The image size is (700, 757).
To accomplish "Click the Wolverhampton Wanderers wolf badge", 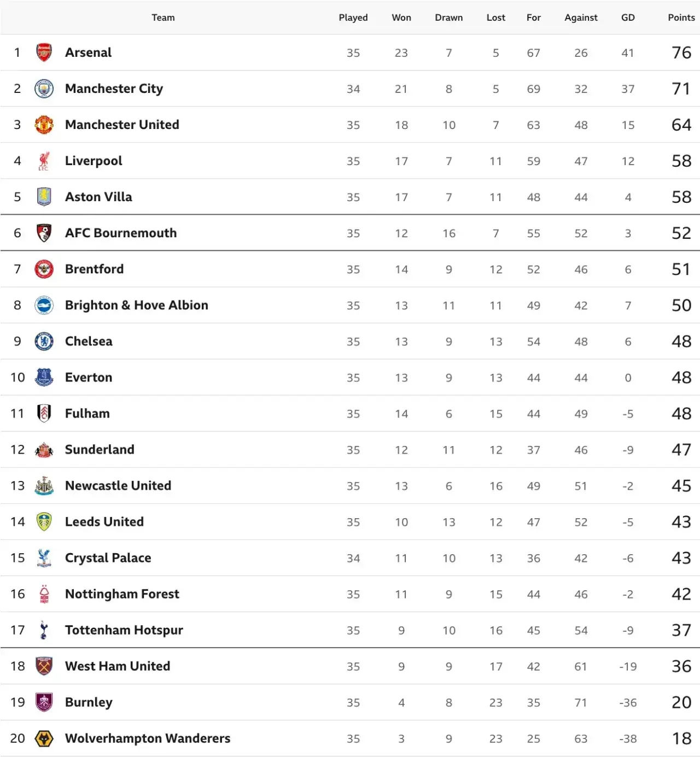I will pyautogui.click(x=44, y=738).
